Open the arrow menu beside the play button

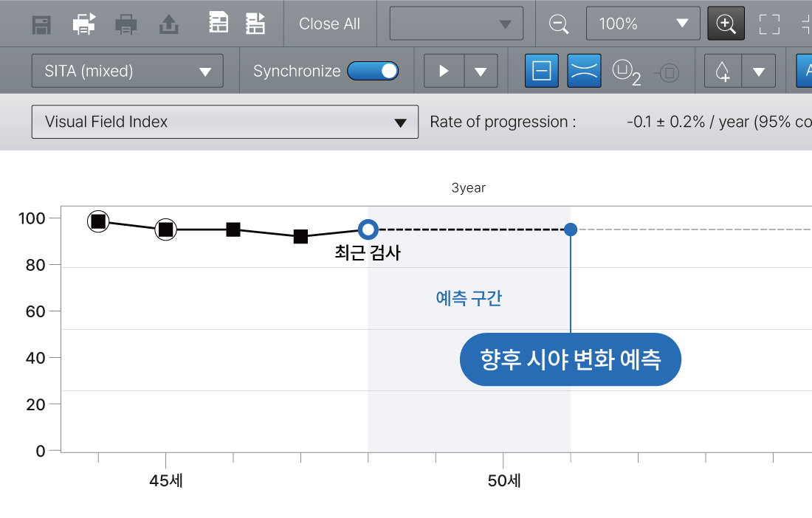tap(481, 71)
